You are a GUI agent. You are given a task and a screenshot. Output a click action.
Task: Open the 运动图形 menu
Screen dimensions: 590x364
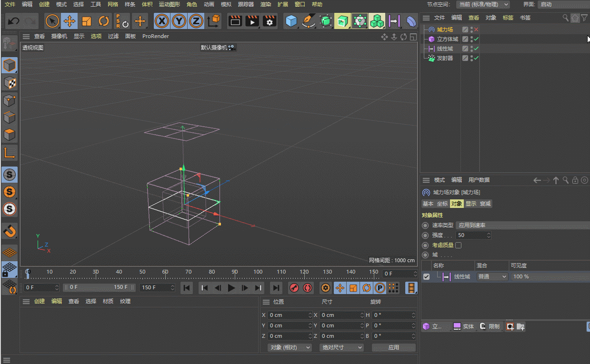(x=170, y=4)
